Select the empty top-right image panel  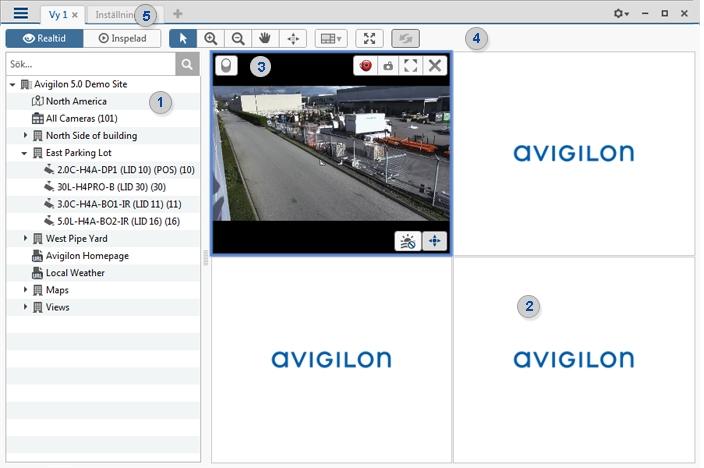click(x=574, y=153)
